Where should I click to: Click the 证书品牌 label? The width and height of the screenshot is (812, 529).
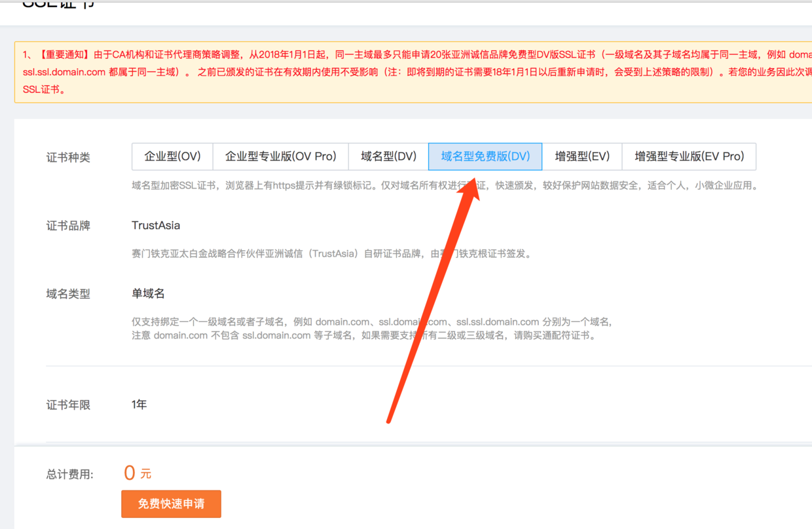point(68,226)
